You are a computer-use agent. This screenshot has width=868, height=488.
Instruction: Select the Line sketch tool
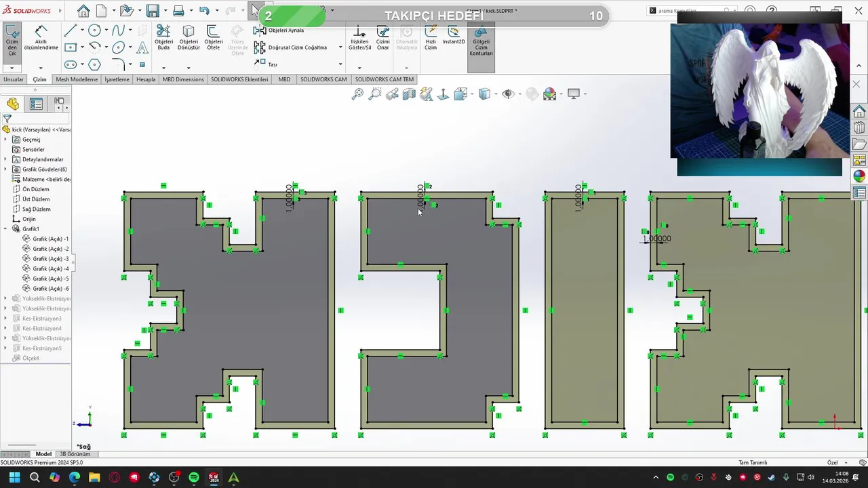point(71,30)
